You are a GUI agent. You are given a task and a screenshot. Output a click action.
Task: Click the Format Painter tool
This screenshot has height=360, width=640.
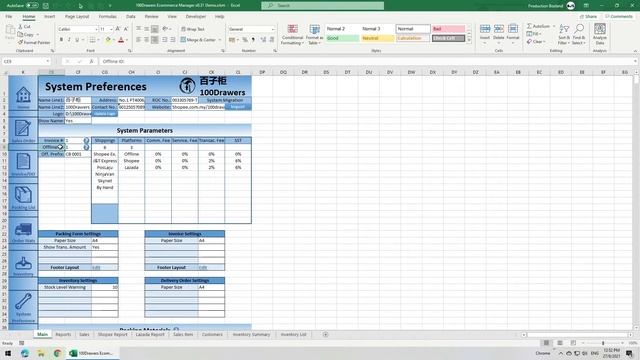point(34,42)
